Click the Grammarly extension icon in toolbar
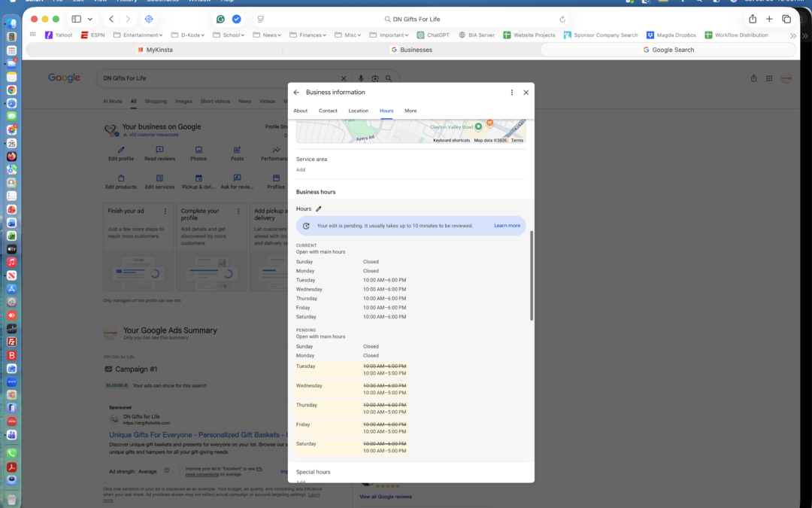 tap(220, 19)
